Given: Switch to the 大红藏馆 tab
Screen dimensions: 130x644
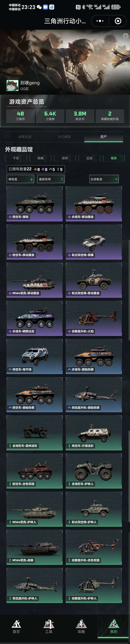Looking at the screenshot, I should 64,137.
